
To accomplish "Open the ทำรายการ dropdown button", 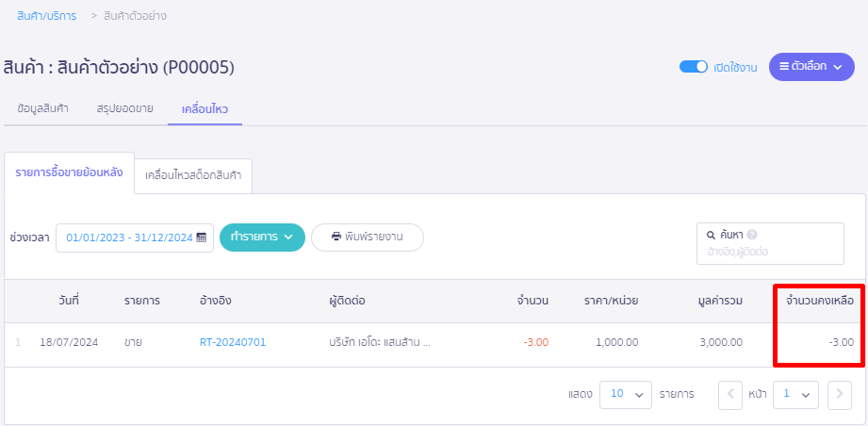I will (x=262, y=238).
